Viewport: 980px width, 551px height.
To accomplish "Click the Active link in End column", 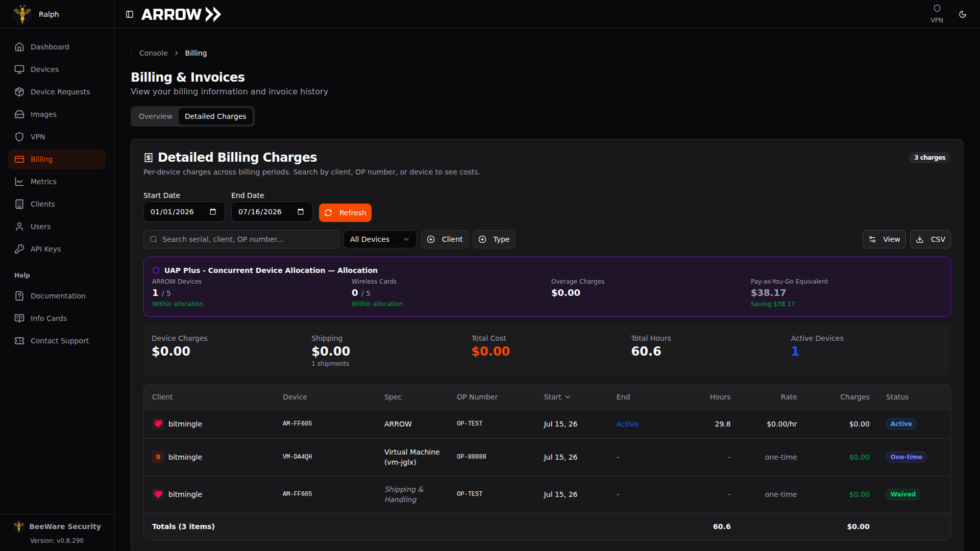I will (627, 424).
